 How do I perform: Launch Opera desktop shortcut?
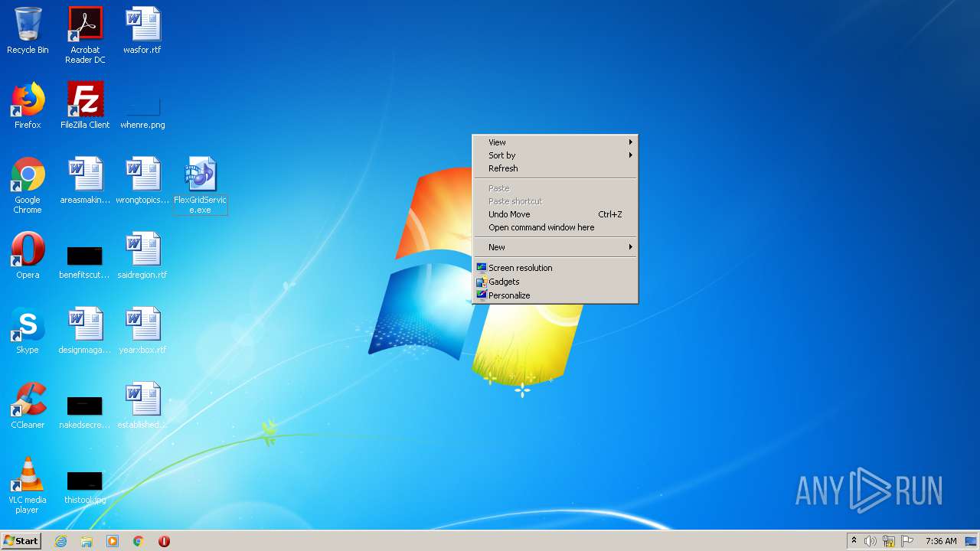pyautogui.click(x=28, y=256)
